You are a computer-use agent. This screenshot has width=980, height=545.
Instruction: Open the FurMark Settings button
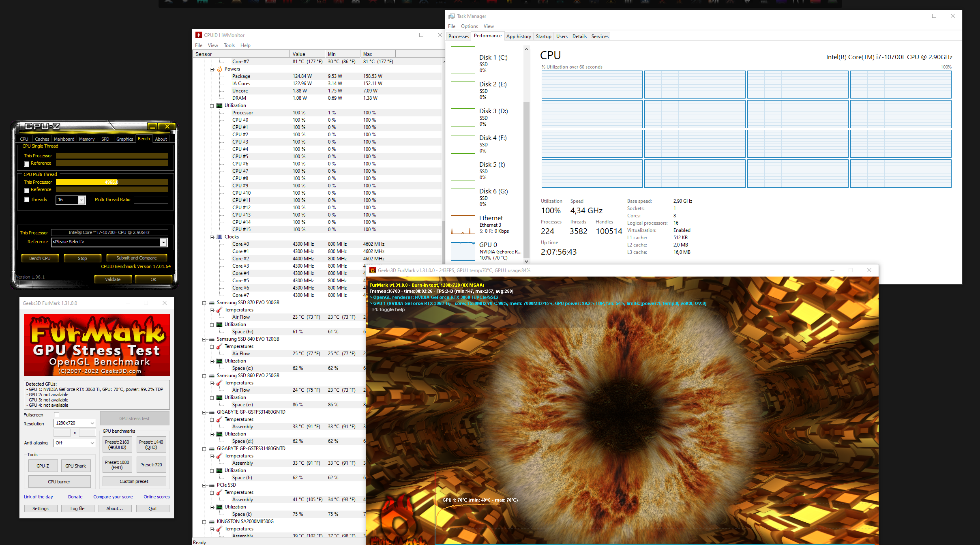coord(41,509)
